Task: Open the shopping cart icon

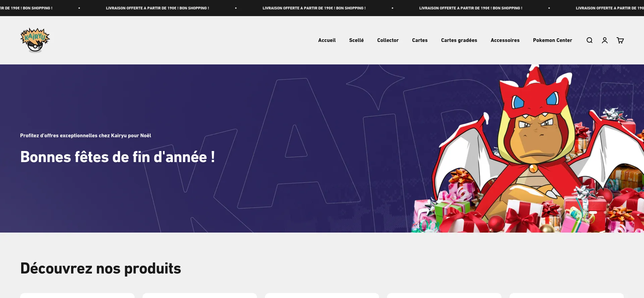Action: pyautogui.click(x=620, y=40)
